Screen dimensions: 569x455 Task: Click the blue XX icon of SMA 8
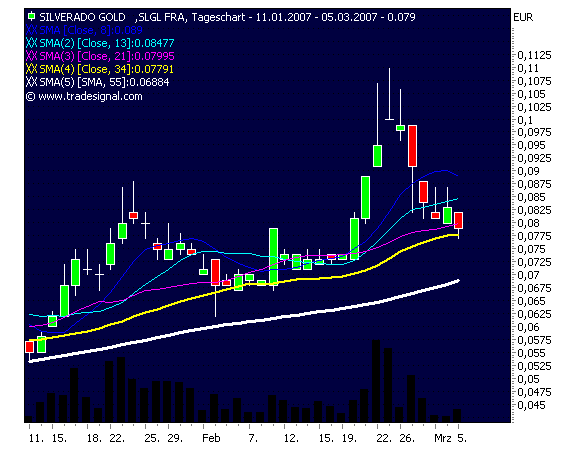tap(32, 30)
